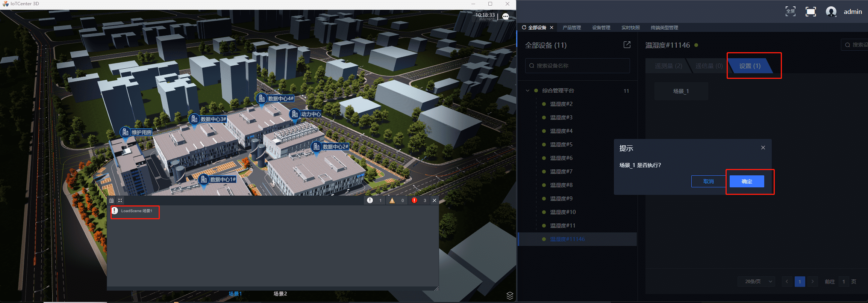Click the chat bubble icon beside the clock

click(x=506, y=17)
